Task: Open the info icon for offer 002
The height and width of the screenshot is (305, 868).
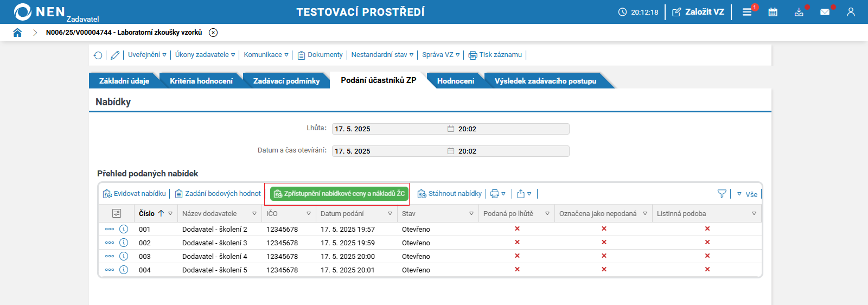Action: tap(124, 243)
